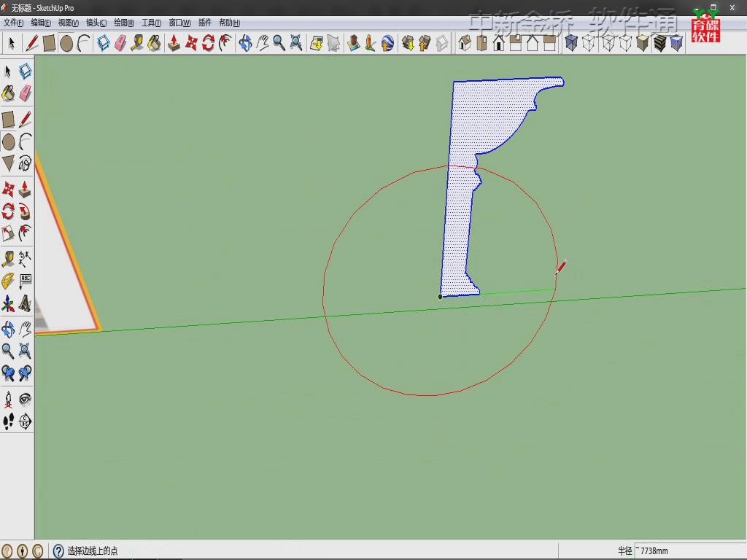Choose the Pan hand tool in top toolbar
Screen dimensions: 747x560
coord(263,43)
